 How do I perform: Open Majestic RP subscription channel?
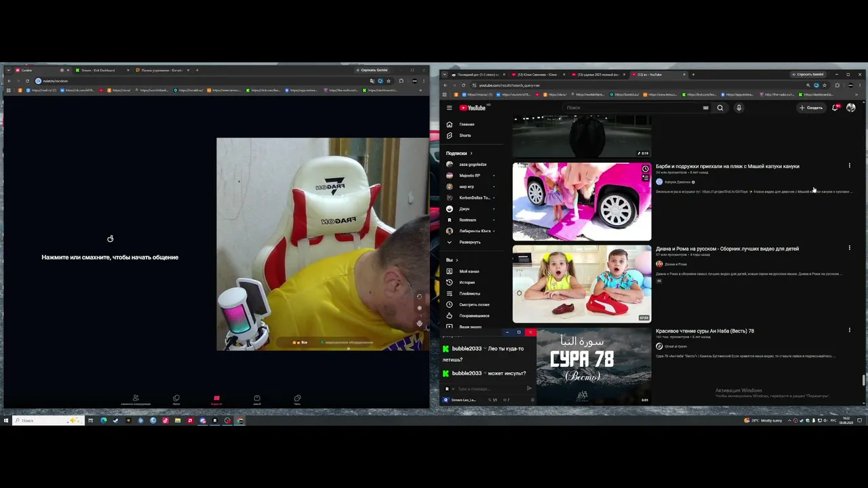coord(471,176)
